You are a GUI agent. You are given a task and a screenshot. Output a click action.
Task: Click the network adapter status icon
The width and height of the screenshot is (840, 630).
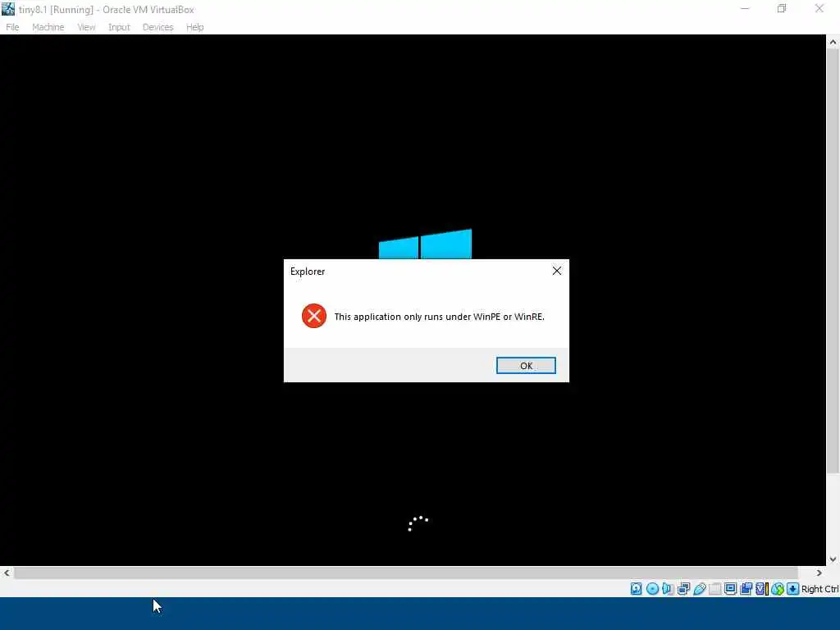coord(683,589)
